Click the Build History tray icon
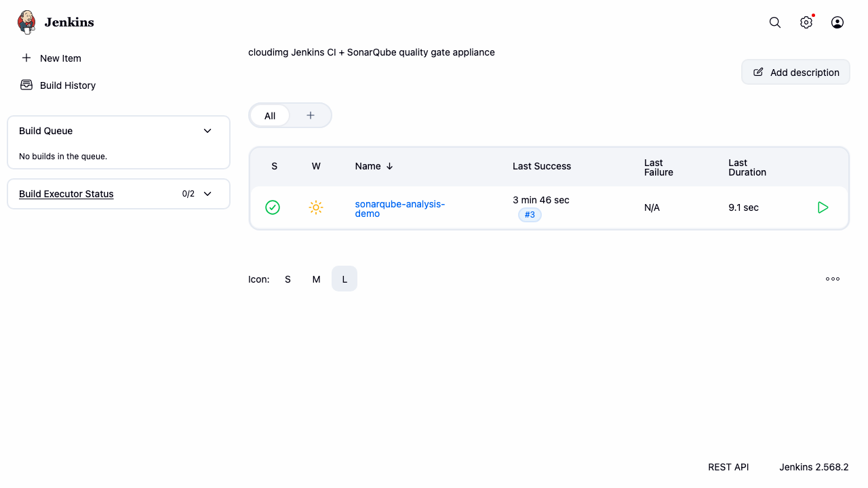 [26, 85]
